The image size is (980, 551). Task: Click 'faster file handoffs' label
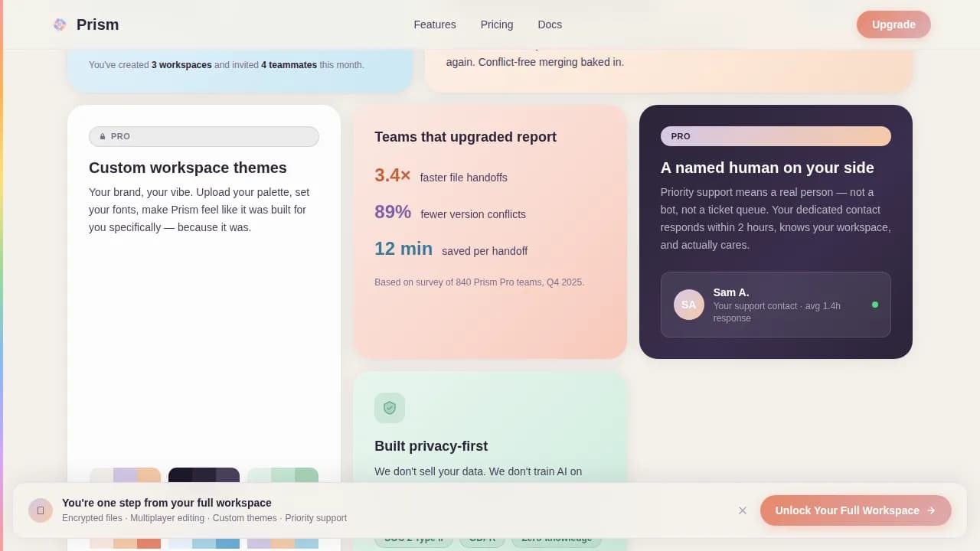464,178
